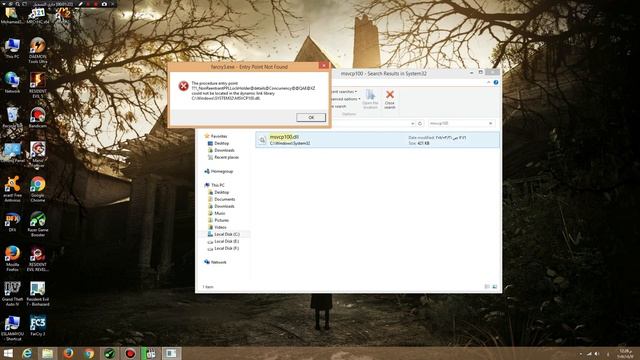The height and width of the screenshot is (360, 640).
Task: Open Favorites in the navigation pane
Action: click(x=216, y=136)
